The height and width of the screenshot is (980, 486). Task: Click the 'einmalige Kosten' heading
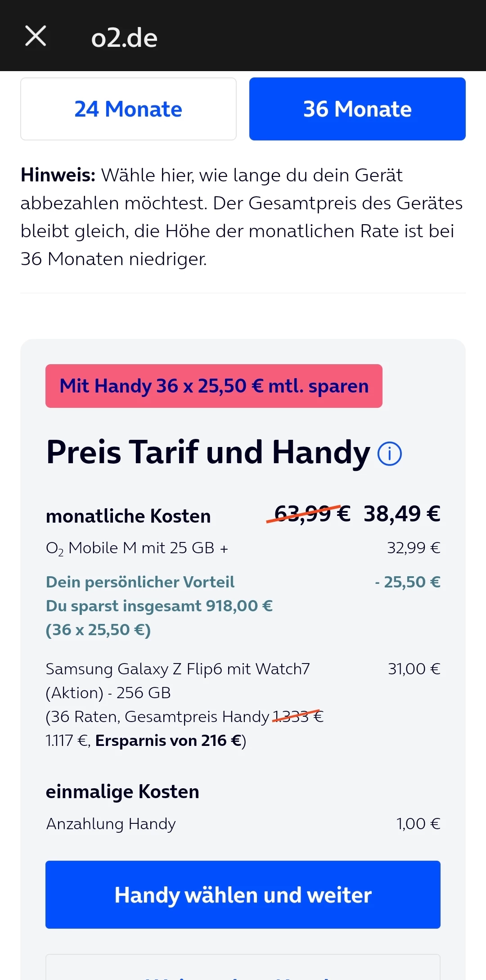(122, 792)
